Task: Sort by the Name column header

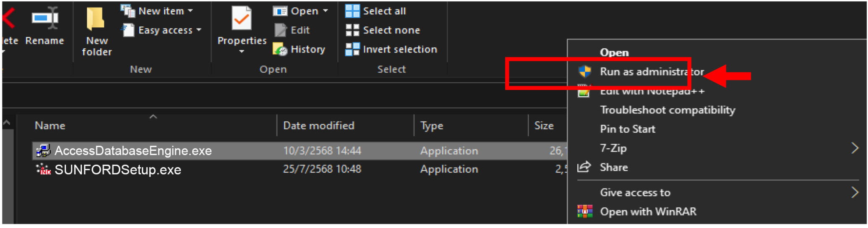Action: click(x=50, y=126)
